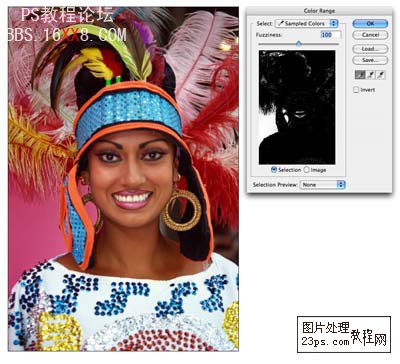400x364 pixels.
Task: Focus the Fuzziness value field
Action: coord(331,35)
